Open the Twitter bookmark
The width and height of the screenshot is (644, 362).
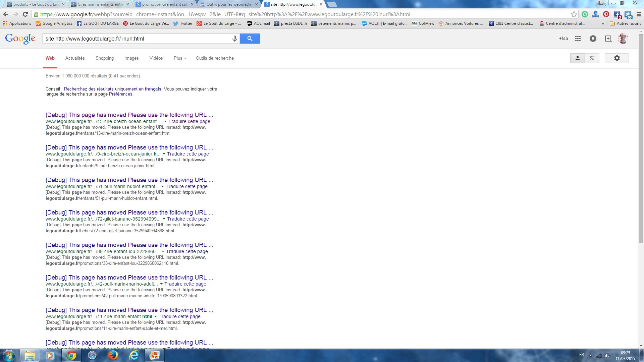pyautogui.click(x=183, y=23)
